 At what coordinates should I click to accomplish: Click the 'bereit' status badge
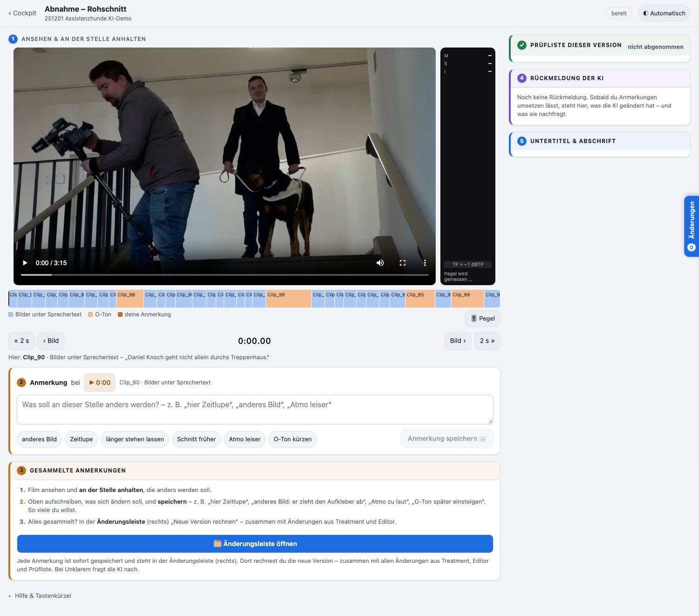pyautogui.click(x=619, y=13)
